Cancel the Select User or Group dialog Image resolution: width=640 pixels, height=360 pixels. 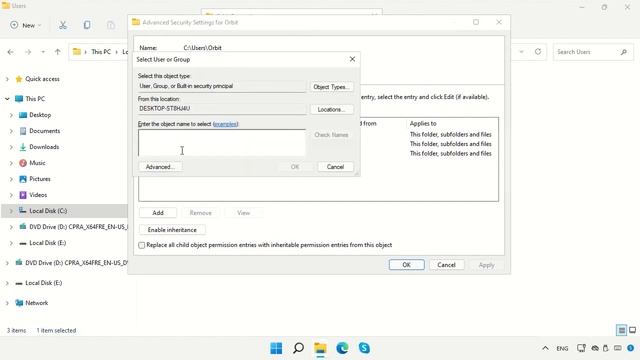335,167
